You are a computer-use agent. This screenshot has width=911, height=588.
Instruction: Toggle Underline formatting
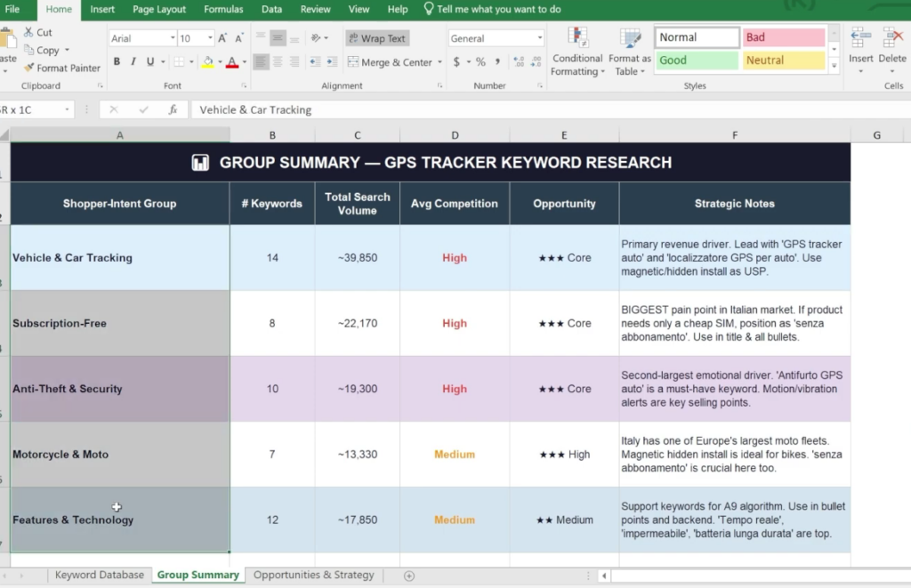point(149,61)
